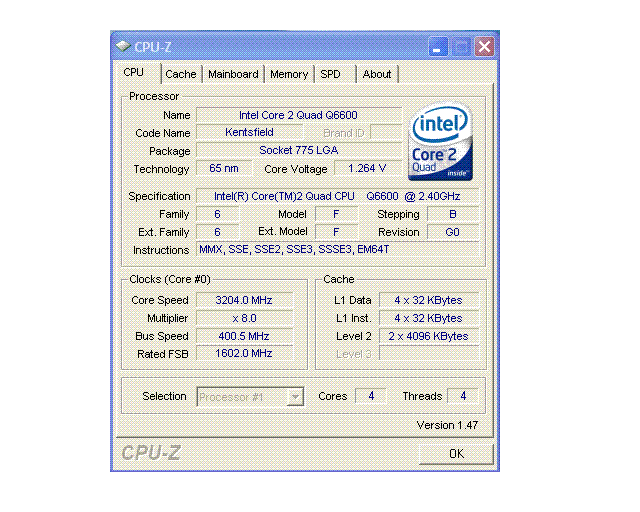Click the Ext. Family value field
This screenshot has width=640, height=512.
coord(218,232)
